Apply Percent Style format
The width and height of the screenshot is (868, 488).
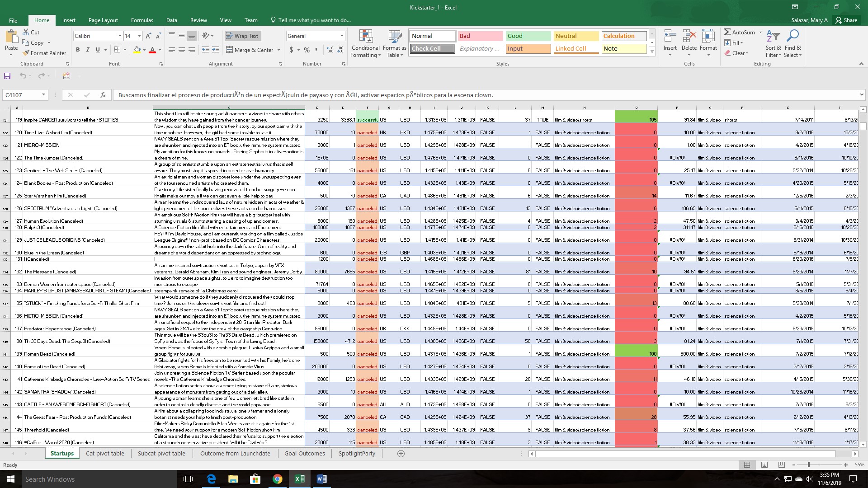(x=307, y=50)
